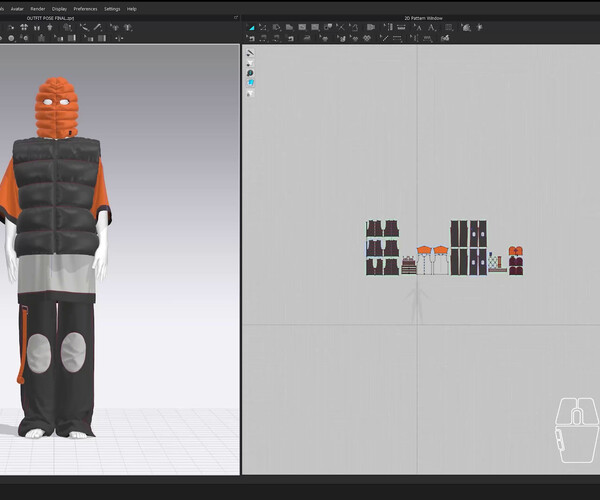This screenshot has height=500, width=600.
Task: Open the Preferences menu
Action: (x=86, y=8)
